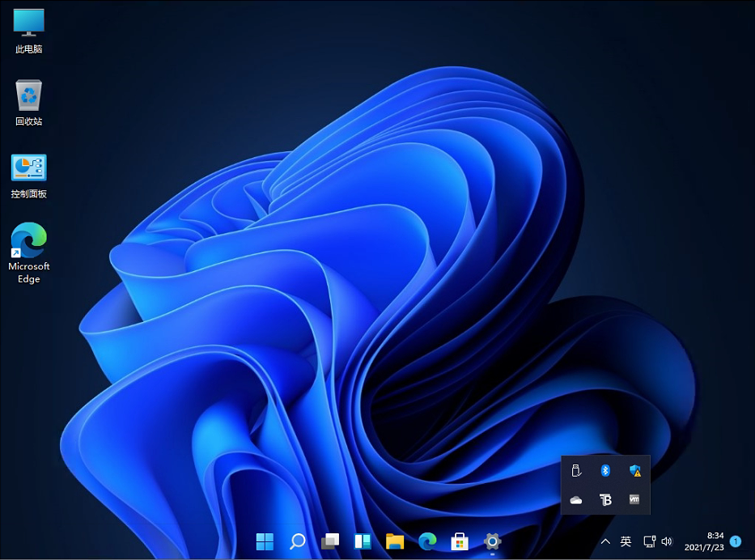
Task: Click Safely Remove Hardware icon
Action: tap(576, 470)
